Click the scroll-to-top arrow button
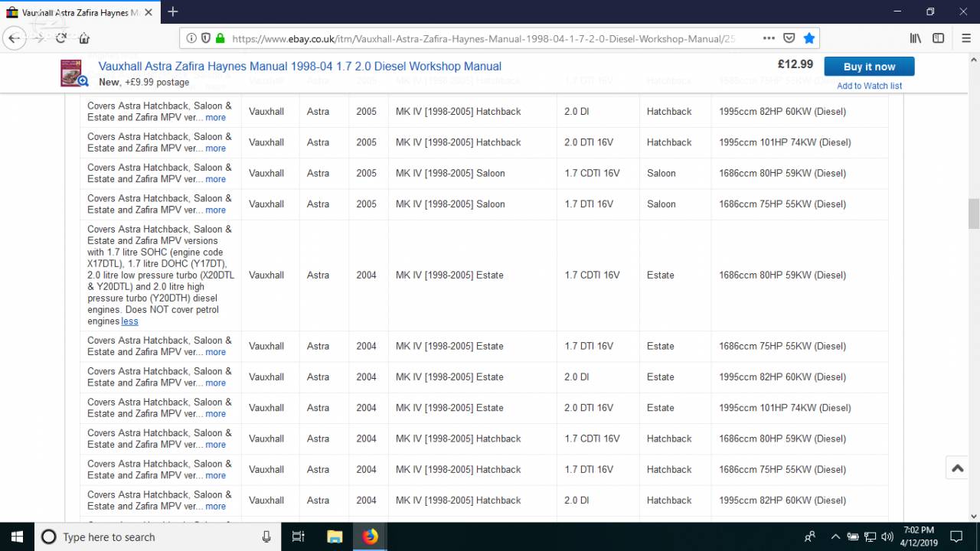 click(x=957, y=468)
